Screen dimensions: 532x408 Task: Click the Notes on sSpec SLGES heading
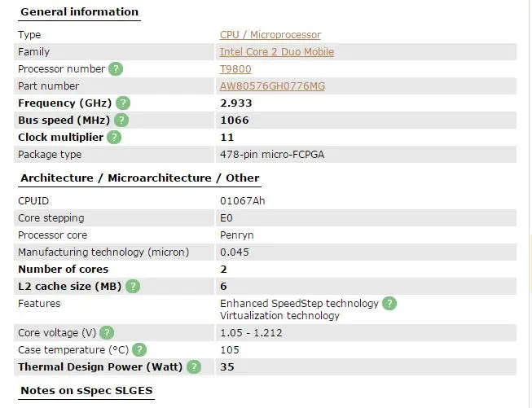tap(86, 390)
